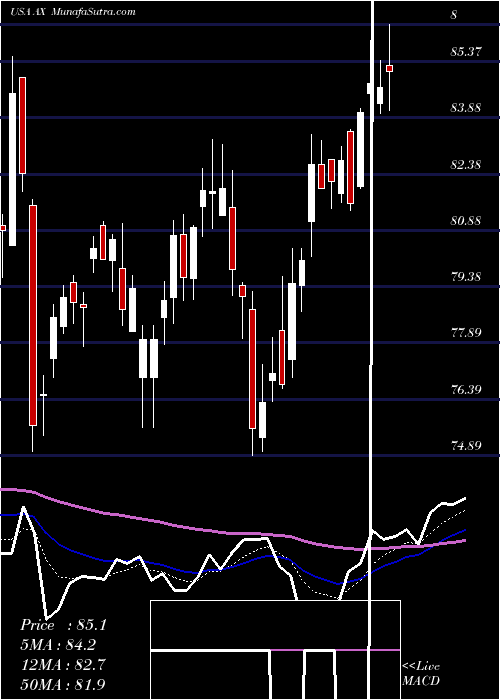Click the last red candlestick near 85.37
This screenshot has height=700, width=500.
click(x=389, y=68)
